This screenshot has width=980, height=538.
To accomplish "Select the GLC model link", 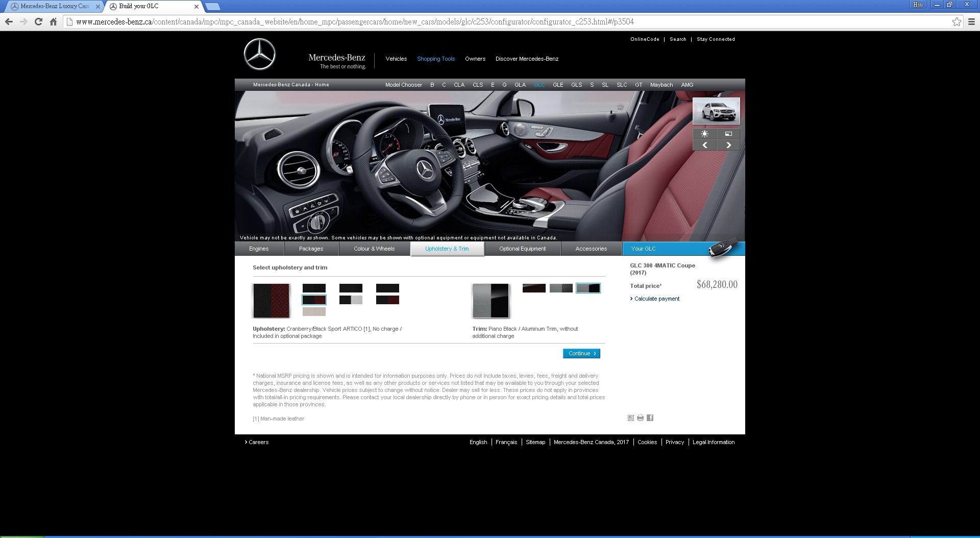I will [x=540, y=85].
